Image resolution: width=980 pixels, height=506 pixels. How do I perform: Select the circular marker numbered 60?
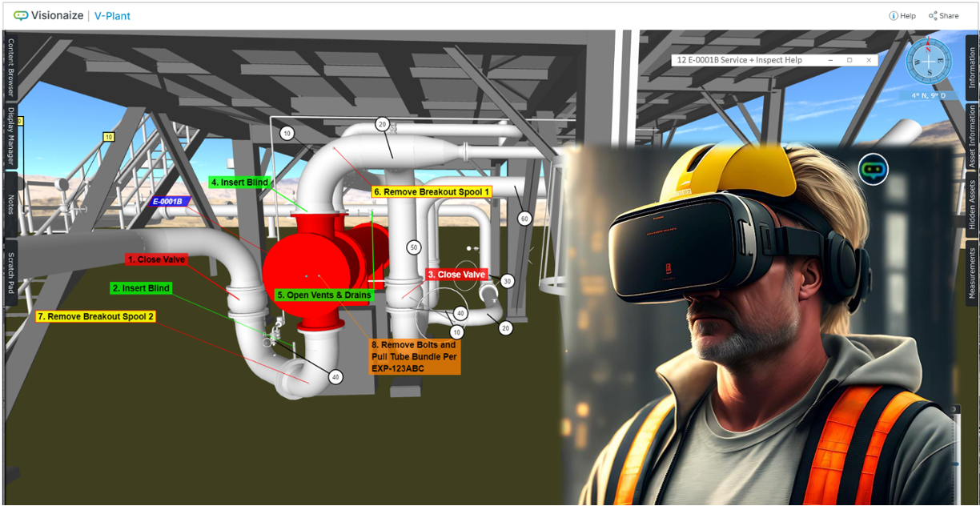coord(524,219)
